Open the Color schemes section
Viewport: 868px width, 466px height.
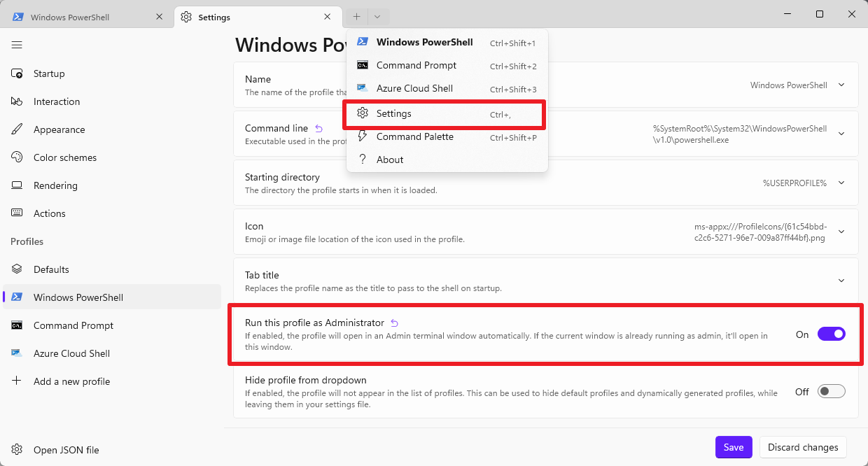pos(64,157)
